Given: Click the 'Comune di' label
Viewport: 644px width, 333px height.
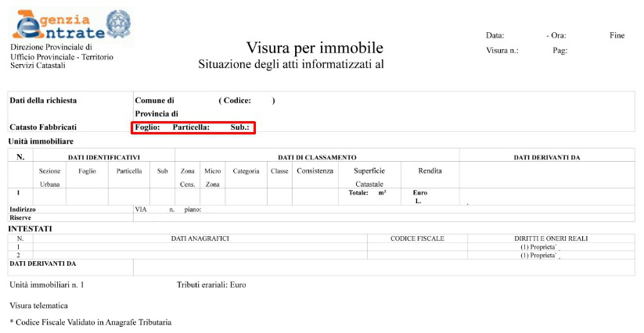Looking at the screenshot, I should click(154, 101).
